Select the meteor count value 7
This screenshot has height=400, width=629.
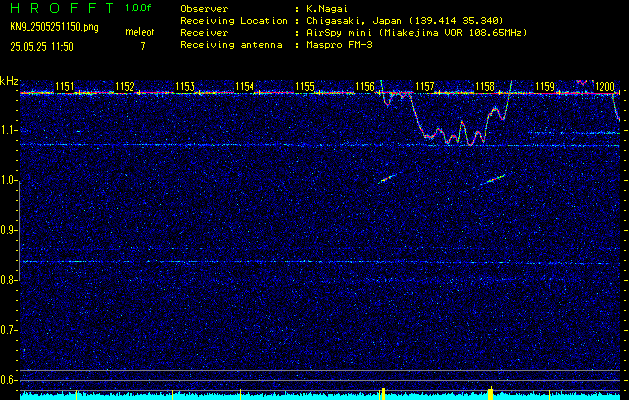click(x=143, y=46)
